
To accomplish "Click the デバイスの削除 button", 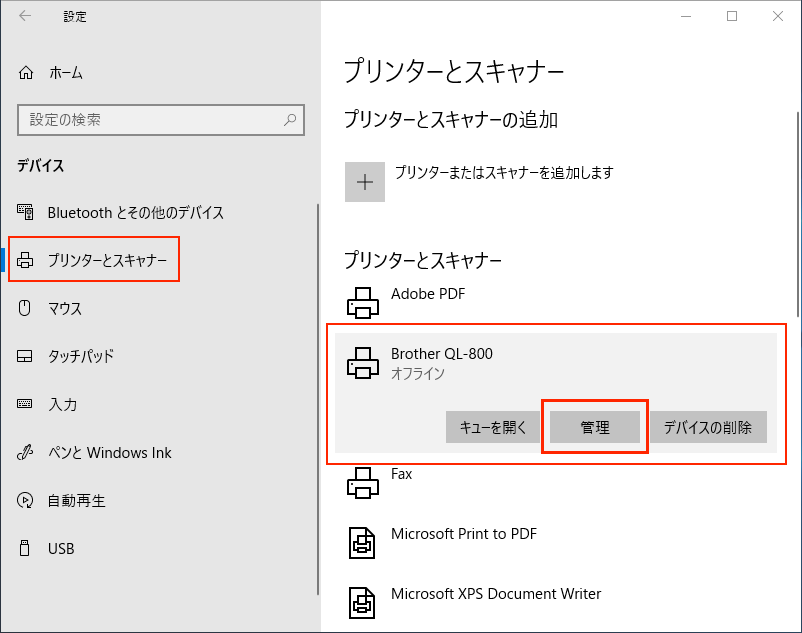I will coord(708,427).
